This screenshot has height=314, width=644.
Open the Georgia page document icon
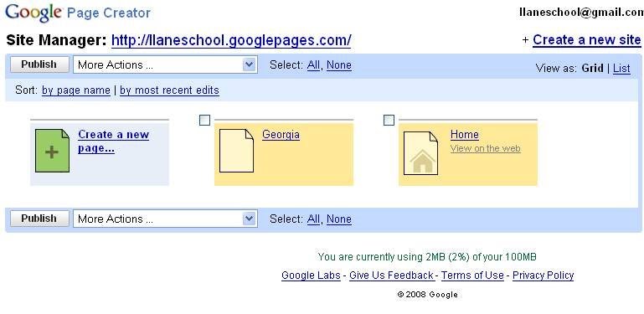(x=236, y=151)
